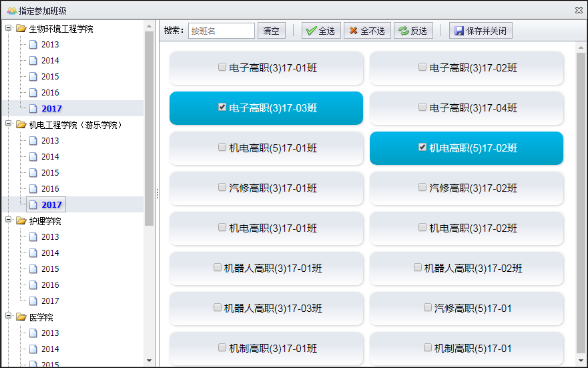Uncheck the 电子高职(3)17-03班 checkbox

click(222, 107)
